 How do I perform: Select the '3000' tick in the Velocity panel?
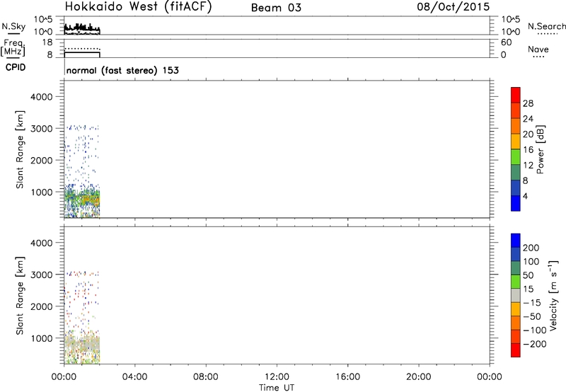pyautogui.click(x=42, y=275)
